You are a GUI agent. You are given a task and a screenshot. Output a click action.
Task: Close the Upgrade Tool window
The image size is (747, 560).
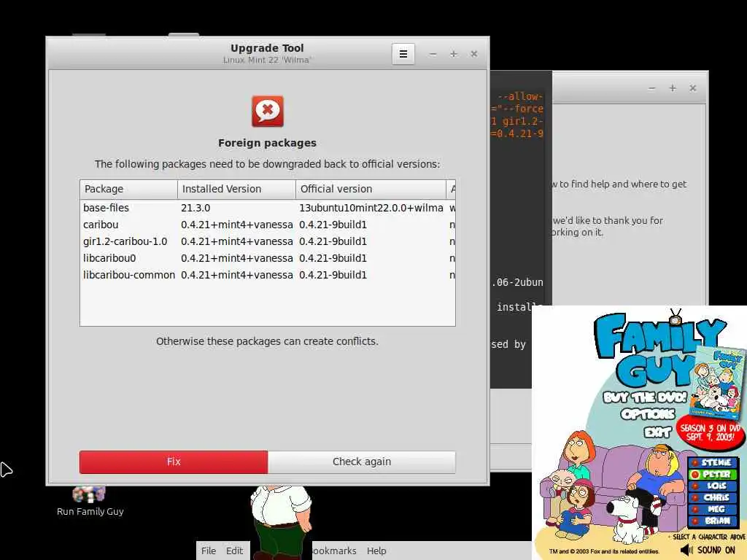[x=474, y=54]
